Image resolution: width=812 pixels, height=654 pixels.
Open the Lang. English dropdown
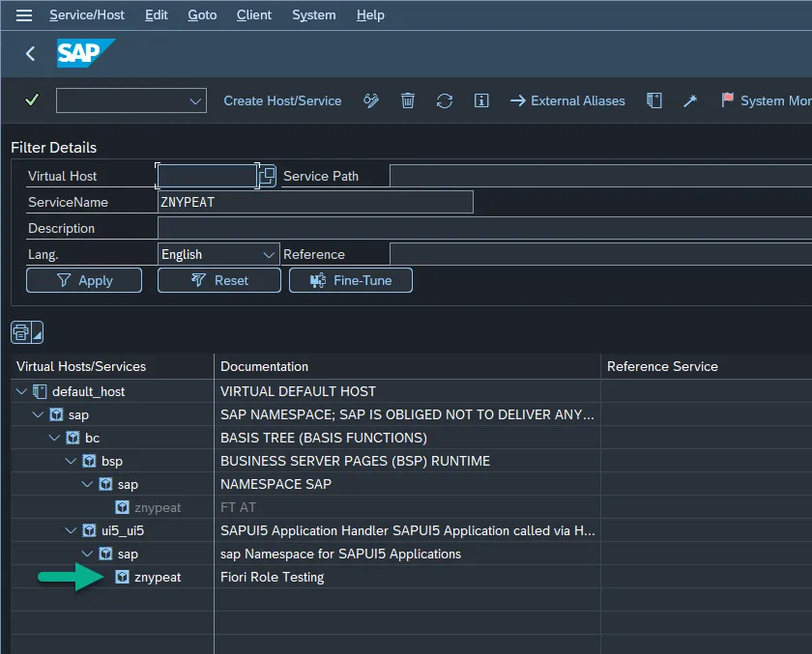point(269,255)
